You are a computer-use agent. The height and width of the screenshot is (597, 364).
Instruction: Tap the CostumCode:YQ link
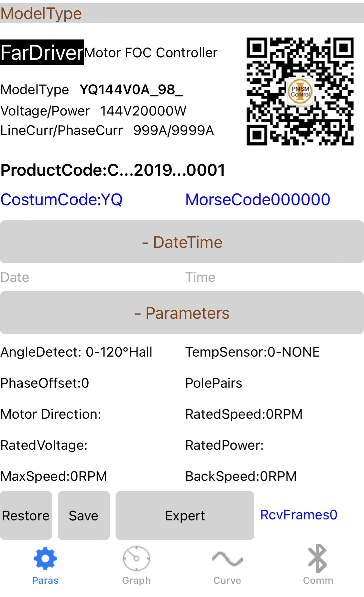coord(61,199)
